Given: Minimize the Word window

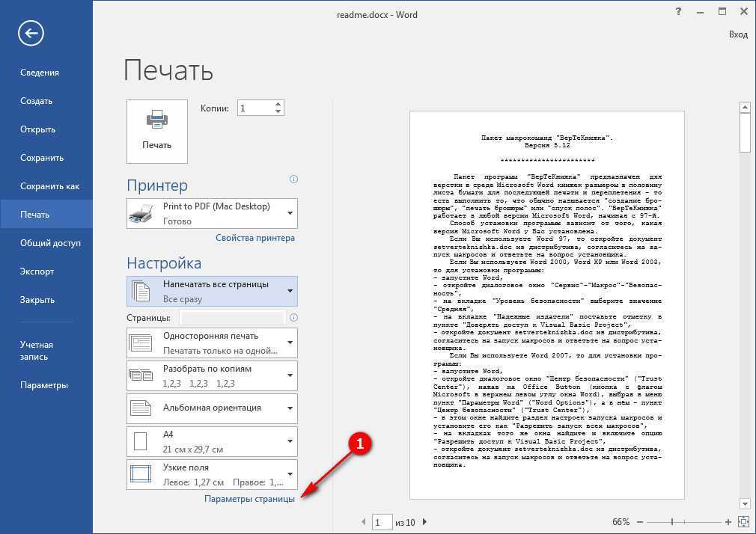Looking at the screenshot, I should [700, 13].
